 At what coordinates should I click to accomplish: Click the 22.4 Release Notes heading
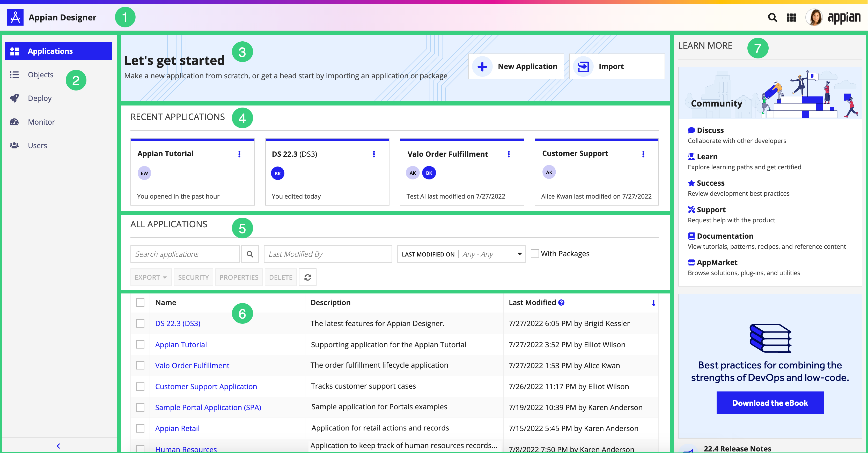(737, 449)
